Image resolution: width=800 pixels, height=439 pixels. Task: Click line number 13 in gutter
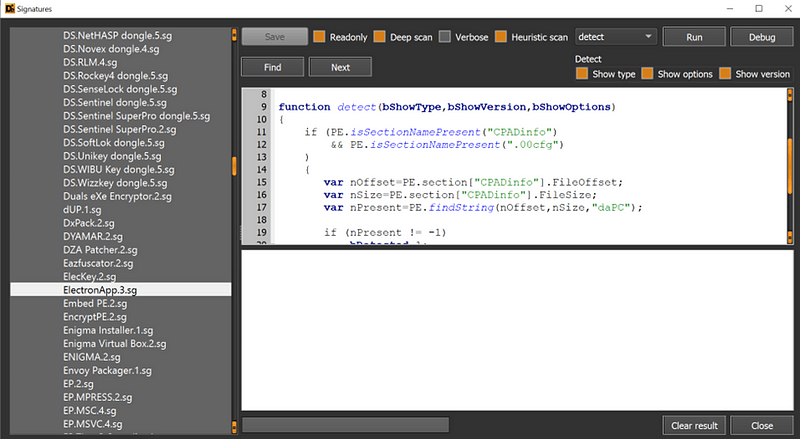pyautogui.click(x=262, y=157)
